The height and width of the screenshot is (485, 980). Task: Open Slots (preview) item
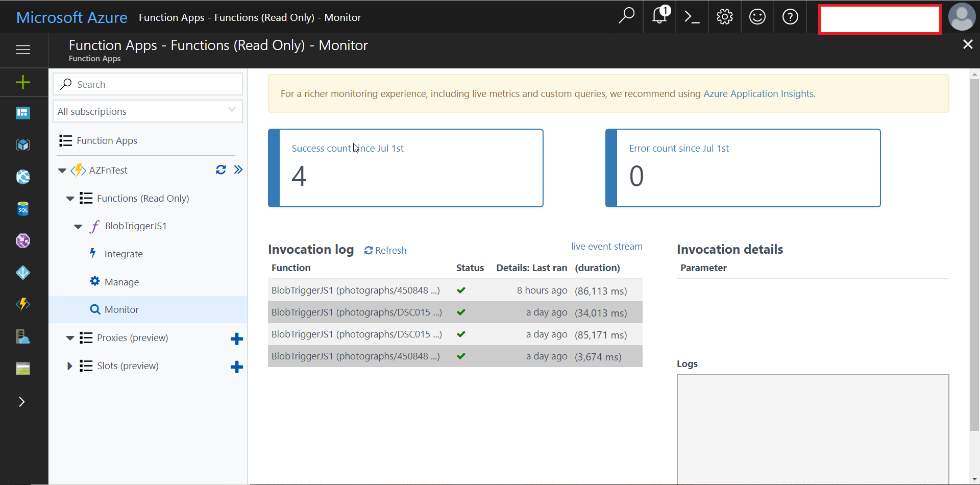(x=128, y=366)
